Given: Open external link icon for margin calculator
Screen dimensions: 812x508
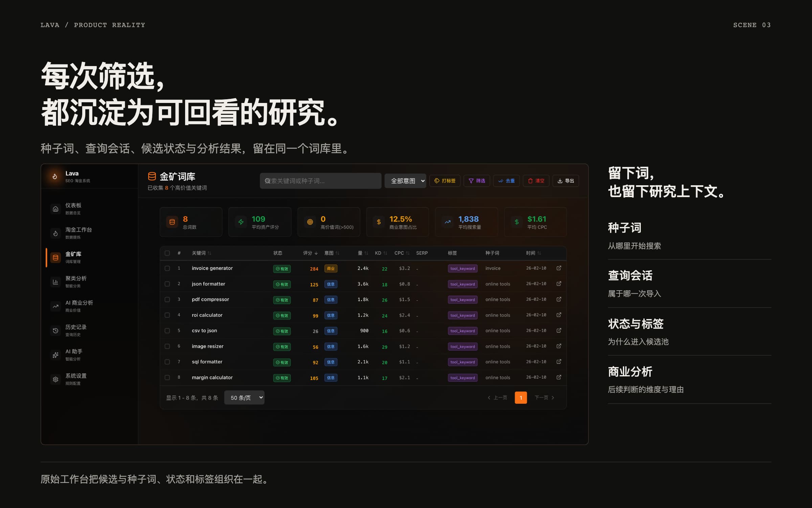Looking at the screenshot, I should tap(559, 377).
